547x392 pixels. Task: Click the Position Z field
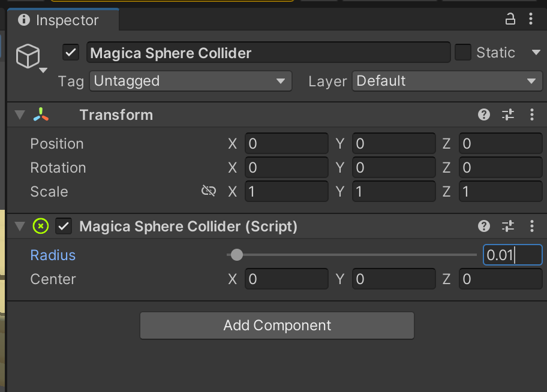[x=501, y=143]
